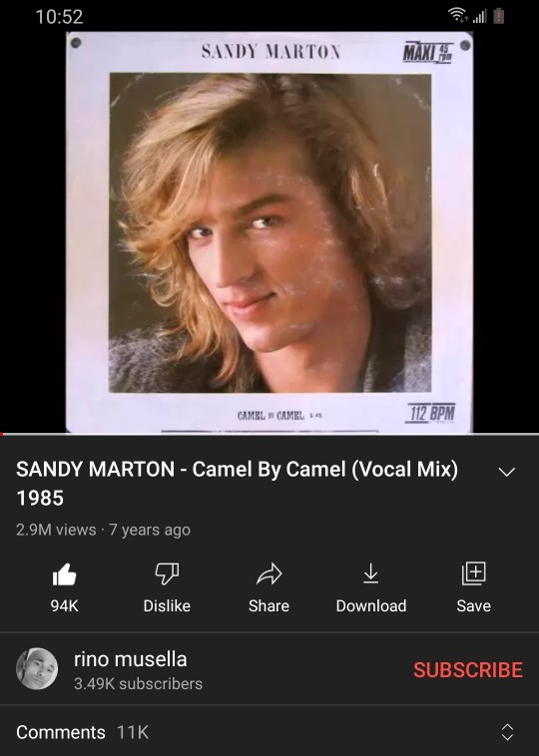This screenshot has width=539, height=756.
Task: Tap the Dislike label text
Action: [167, 605]
